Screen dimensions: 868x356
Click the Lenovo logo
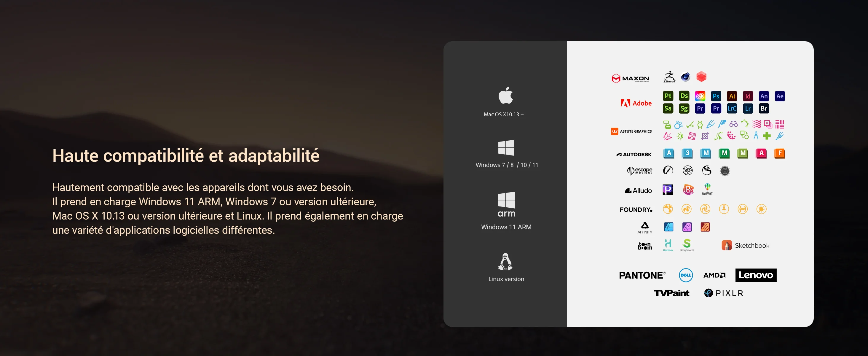point(756,275)
